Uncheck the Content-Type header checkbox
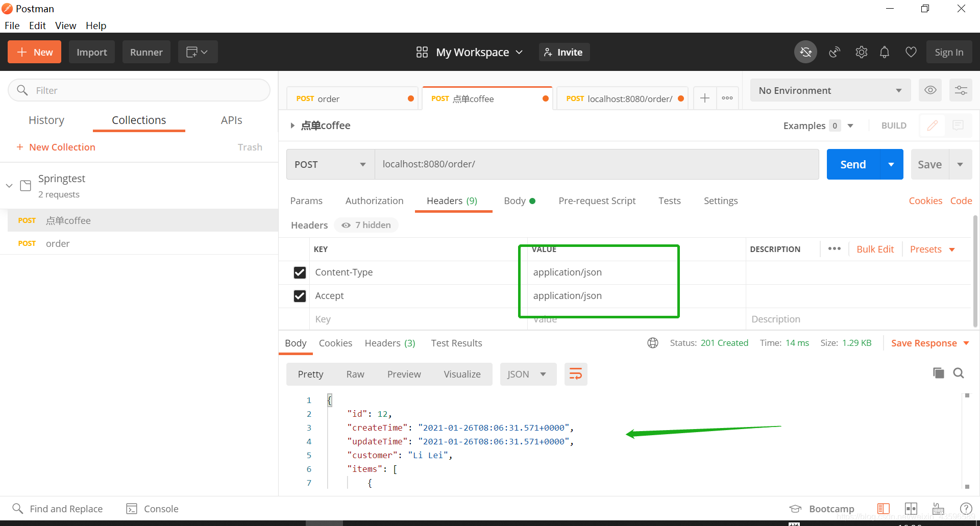The image size is (980, 526). click(300, 272)
